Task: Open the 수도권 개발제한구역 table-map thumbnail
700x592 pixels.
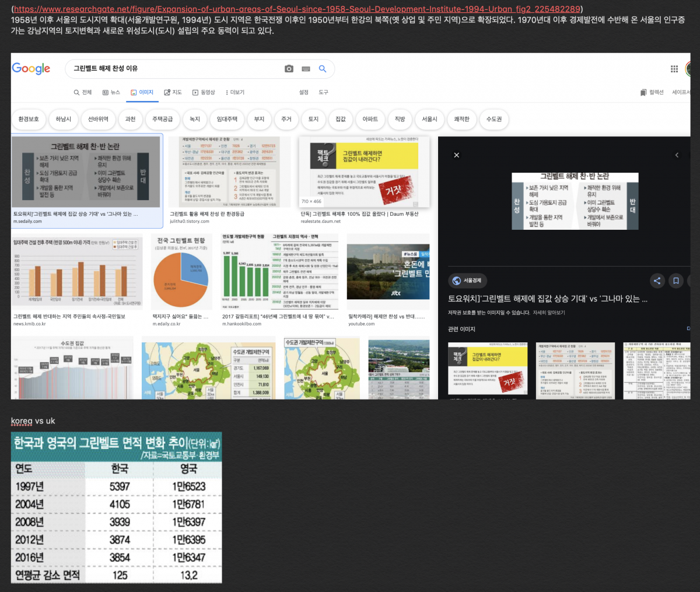Action: [208, 367]
